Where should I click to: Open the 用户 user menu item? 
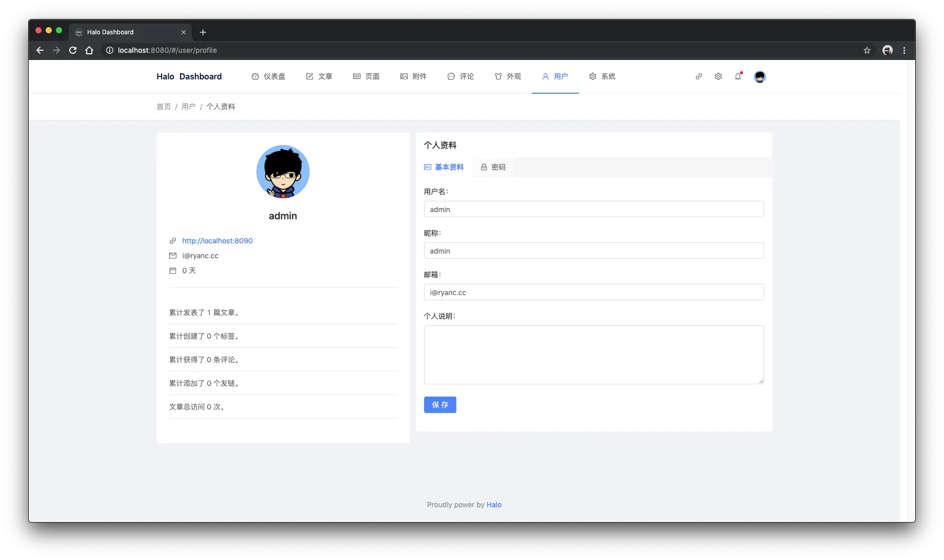pos(555,76)
